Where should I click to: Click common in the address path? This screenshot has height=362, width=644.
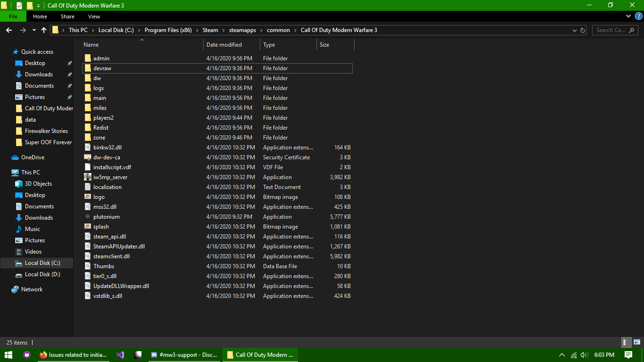coord(278,30)
